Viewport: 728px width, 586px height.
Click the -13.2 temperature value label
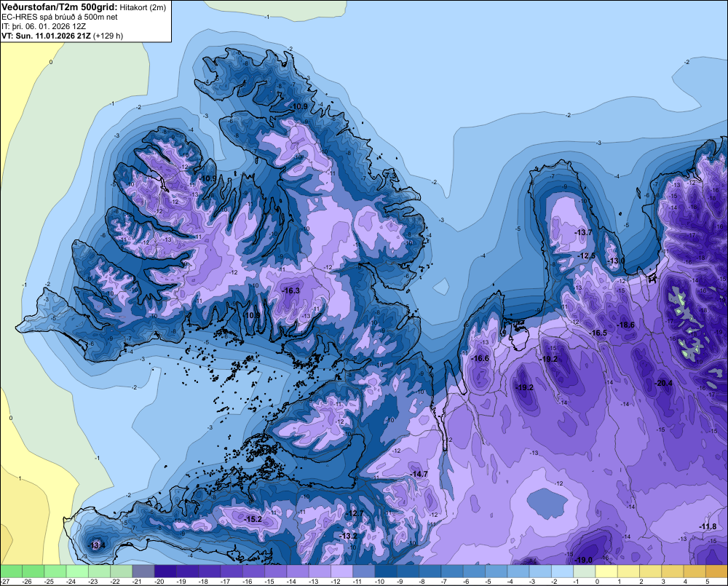[x=348, y=536]
